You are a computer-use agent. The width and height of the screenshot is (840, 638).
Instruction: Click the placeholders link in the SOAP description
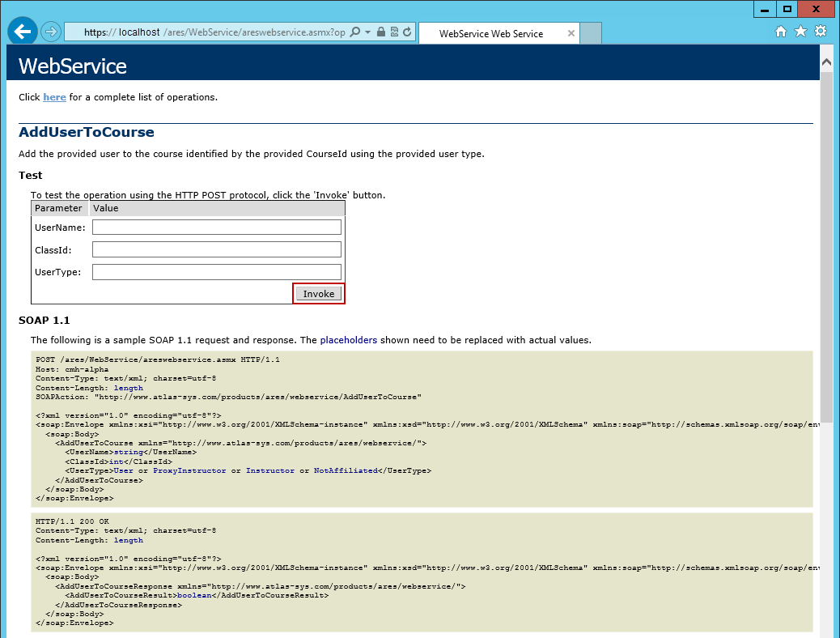(348, 340)
